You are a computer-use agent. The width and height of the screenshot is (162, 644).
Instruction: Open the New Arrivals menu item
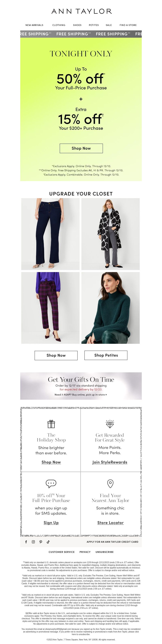tap(34, 25)
